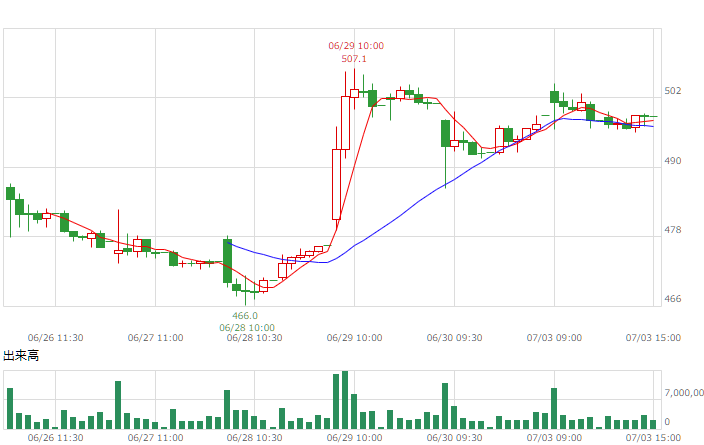Screen dimensions: 704x445
Task: Click the red high value label 507.1
Action: pyautogui.click(x=354, y=59)
